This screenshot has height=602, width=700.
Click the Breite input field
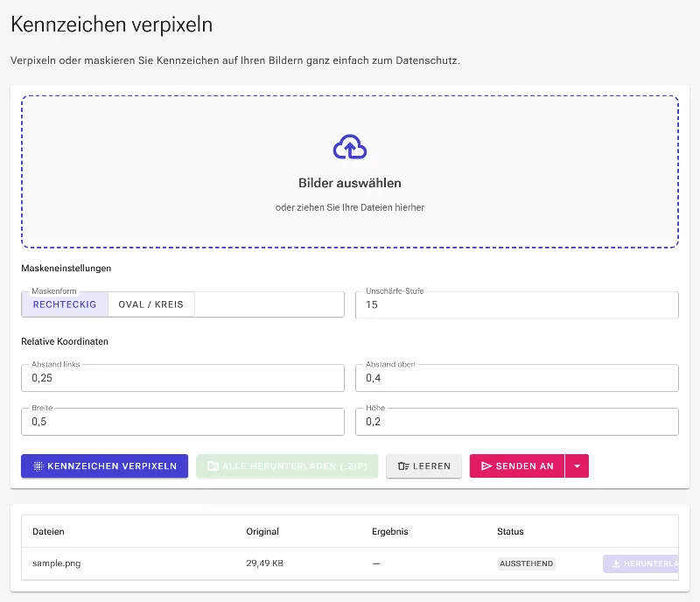(183, 422)
